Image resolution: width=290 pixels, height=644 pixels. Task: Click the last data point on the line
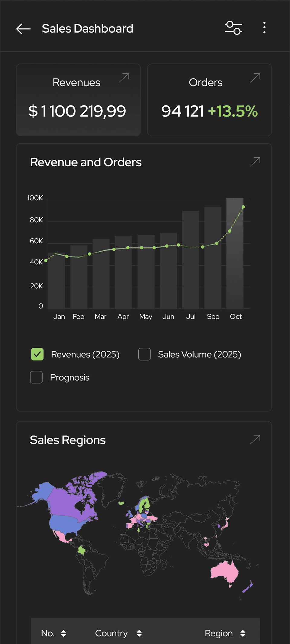coord(243,207)
